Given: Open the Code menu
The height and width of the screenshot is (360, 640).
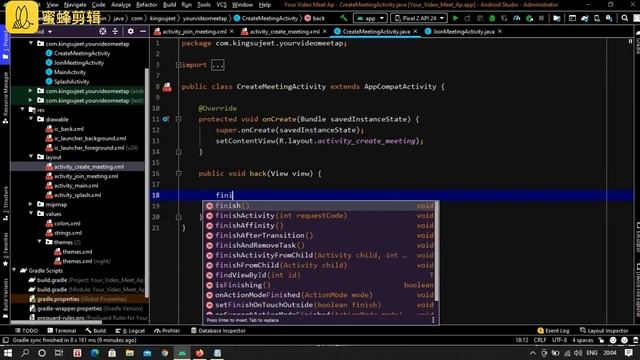Looking at the screenshot, I should point(98,5).
